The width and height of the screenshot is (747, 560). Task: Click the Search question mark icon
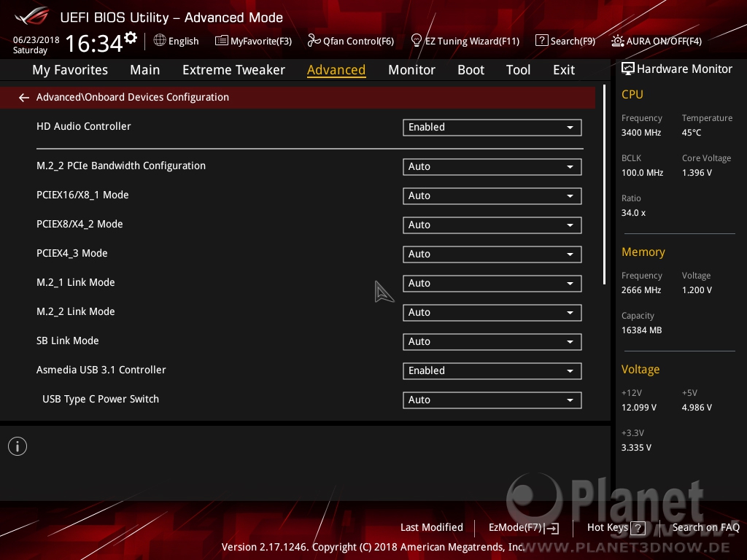tap(542, 41)
